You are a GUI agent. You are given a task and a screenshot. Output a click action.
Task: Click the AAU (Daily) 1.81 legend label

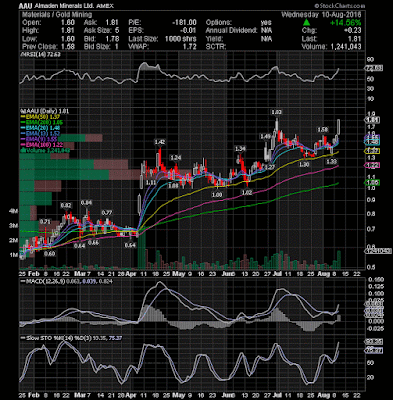45,111
